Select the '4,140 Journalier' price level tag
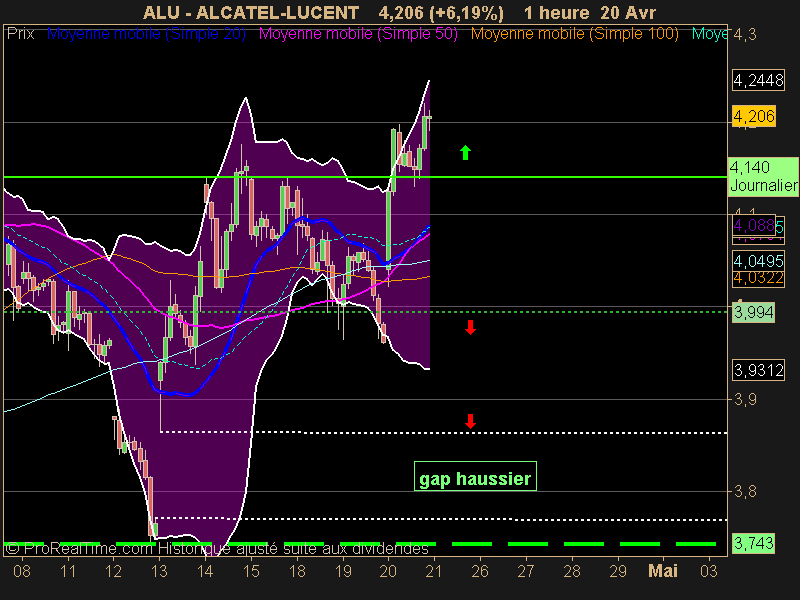 763,176
